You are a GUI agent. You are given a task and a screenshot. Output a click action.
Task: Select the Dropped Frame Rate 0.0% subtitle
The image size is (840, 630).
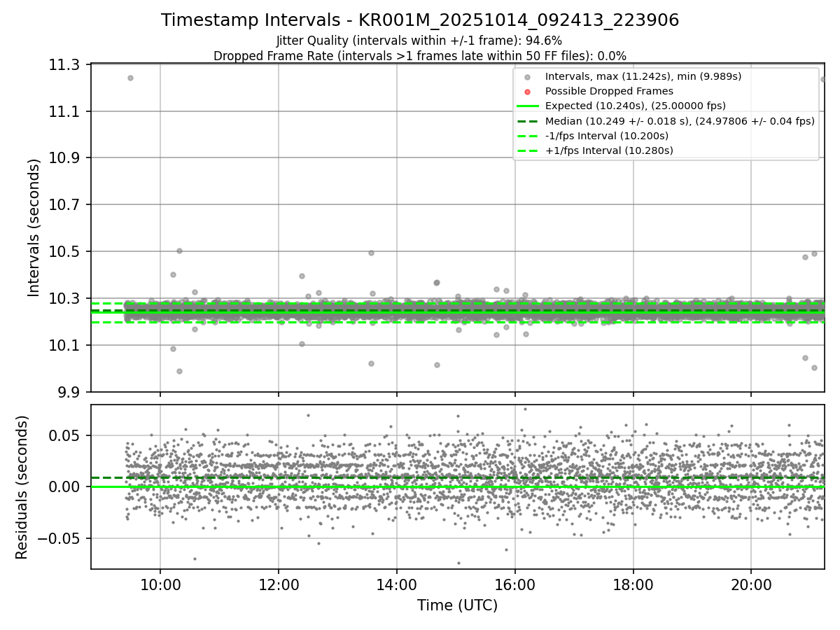[419, 55]
